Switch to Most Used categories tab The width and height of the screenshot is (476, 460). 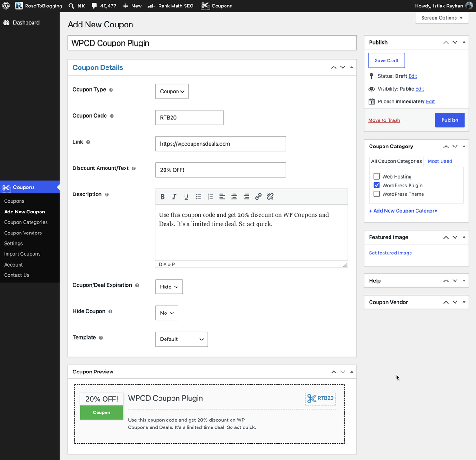pos(440,161)
